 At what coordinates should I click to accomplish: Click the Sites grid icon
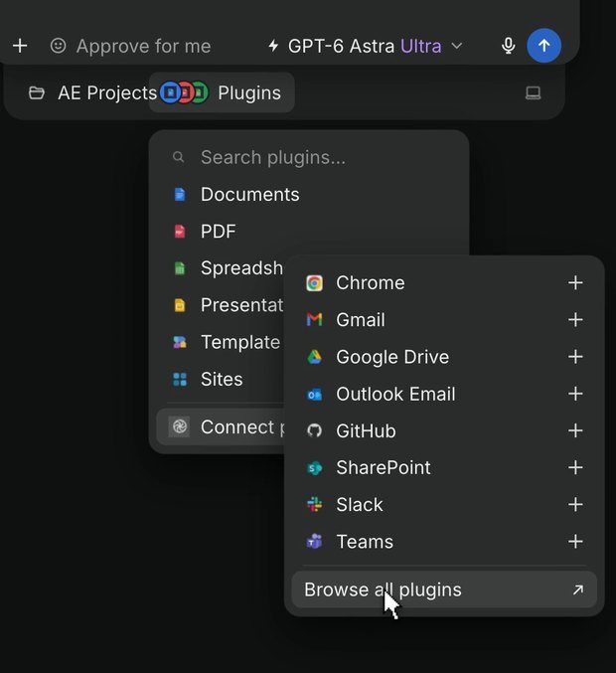click(180, 380)
